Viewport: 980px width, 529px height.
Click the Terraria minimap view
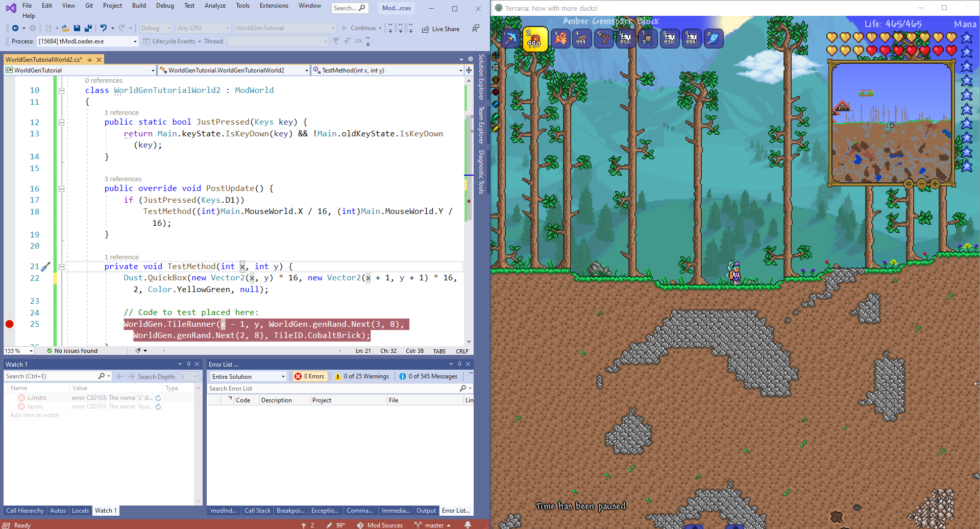click(891, 123)
